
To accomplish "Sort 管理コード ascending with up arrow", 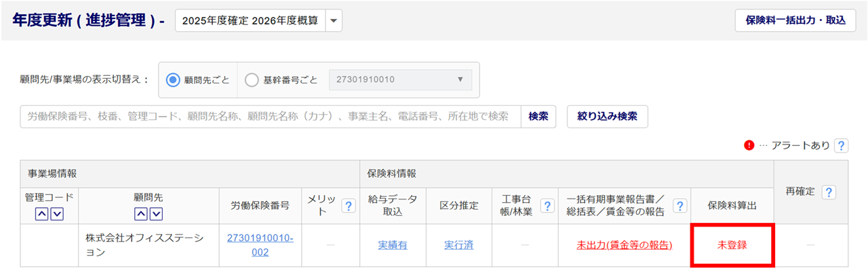I will coord(42,214).
